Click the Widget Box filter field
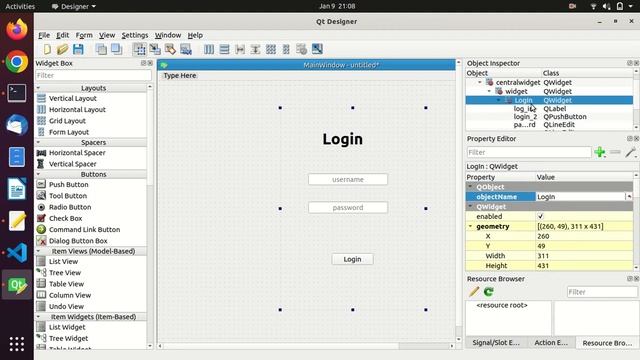 (x=93, y=75)
